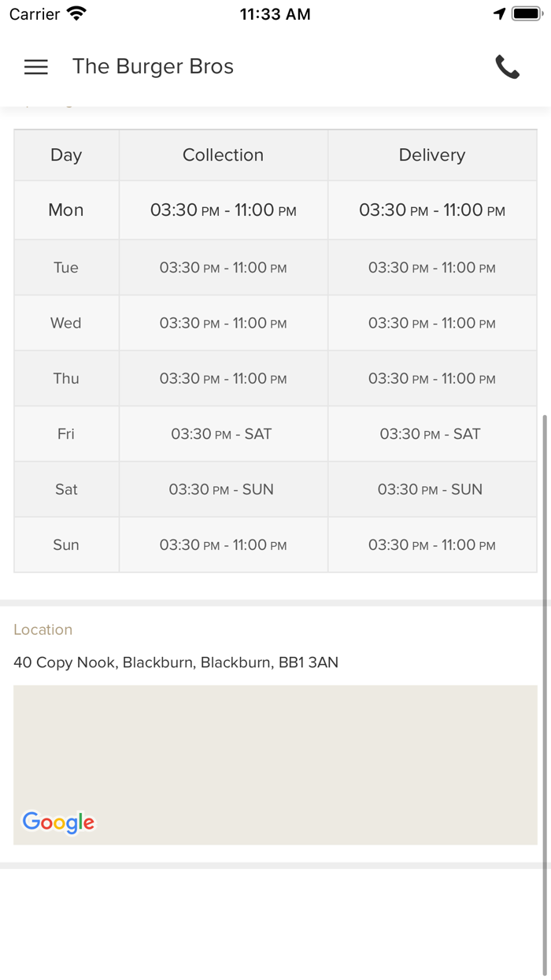The image size is (551, 980).
Task: Tap The Burger Bros title
Action: point(153,67)
